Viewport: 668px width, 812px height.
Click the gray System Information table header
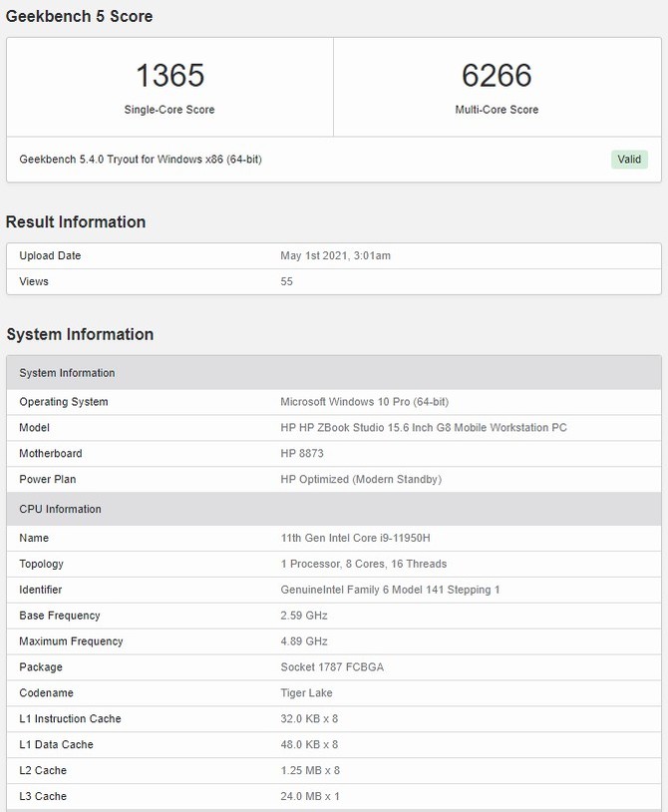[334, 373]
